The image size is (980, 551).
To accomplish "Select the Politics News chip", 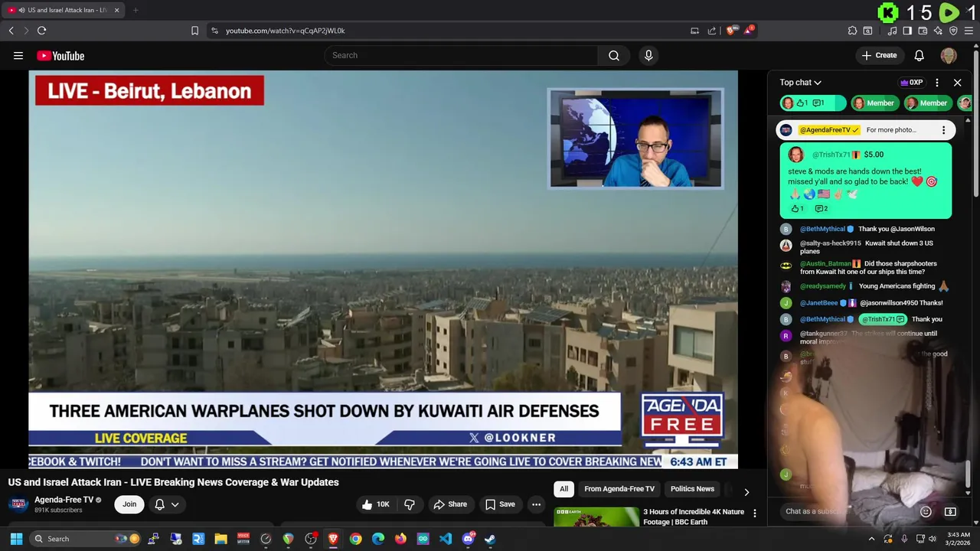I will pos(692,489).
